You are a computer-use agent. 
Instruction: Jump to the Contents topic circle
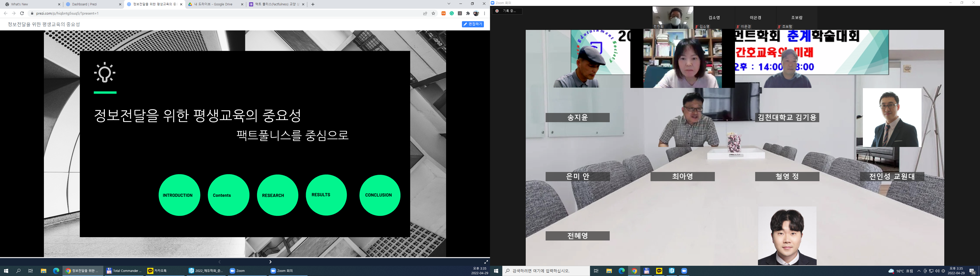click(x=228, y=195)
